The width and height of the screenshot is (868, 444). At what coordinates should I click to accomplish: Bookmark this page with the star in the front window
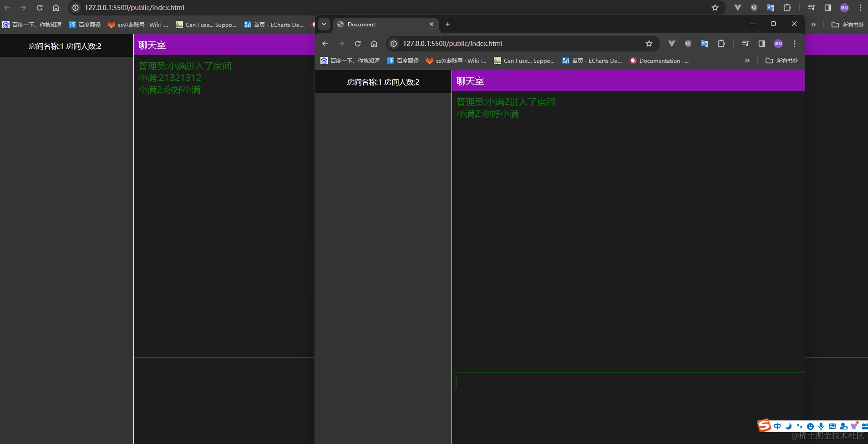click(649, 44)
